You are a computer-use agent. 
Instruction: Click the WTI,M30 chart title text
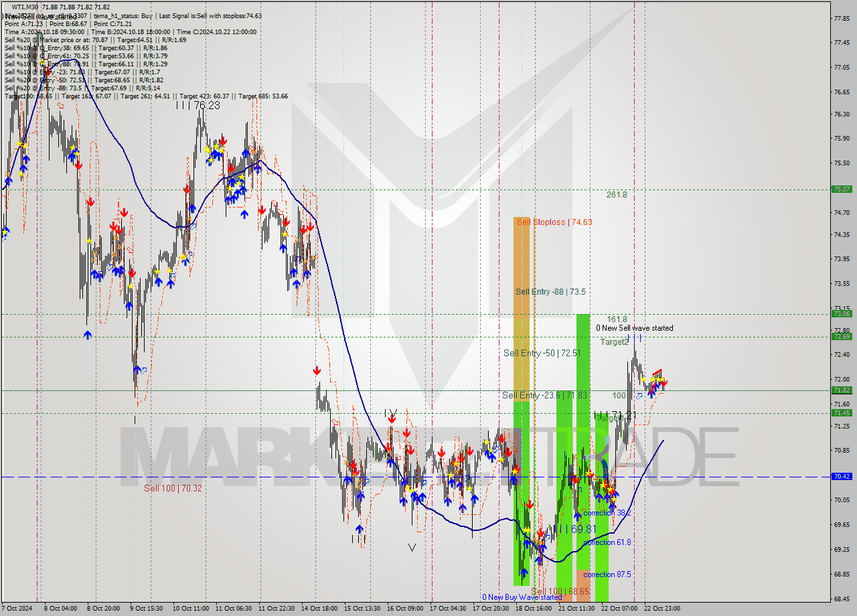pos(61,7)
